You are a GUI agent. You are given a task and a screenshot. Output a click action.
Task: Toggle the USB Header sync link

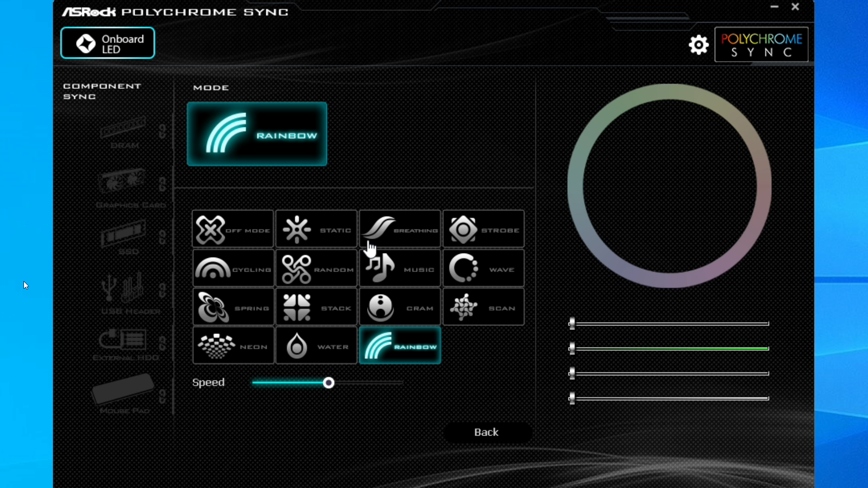pyautogui.click(x=162, y=290)
